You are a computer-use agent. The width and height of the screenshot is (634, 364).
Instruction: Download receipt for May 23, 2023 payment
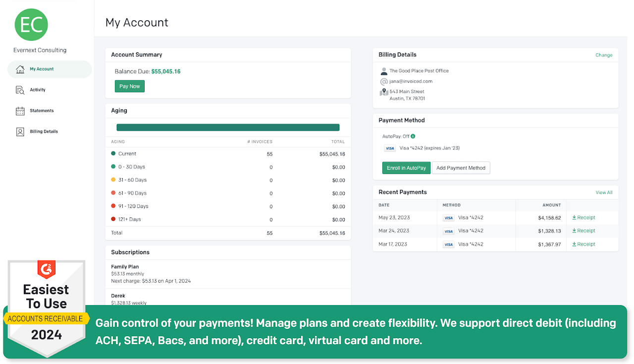coord(583,218)
